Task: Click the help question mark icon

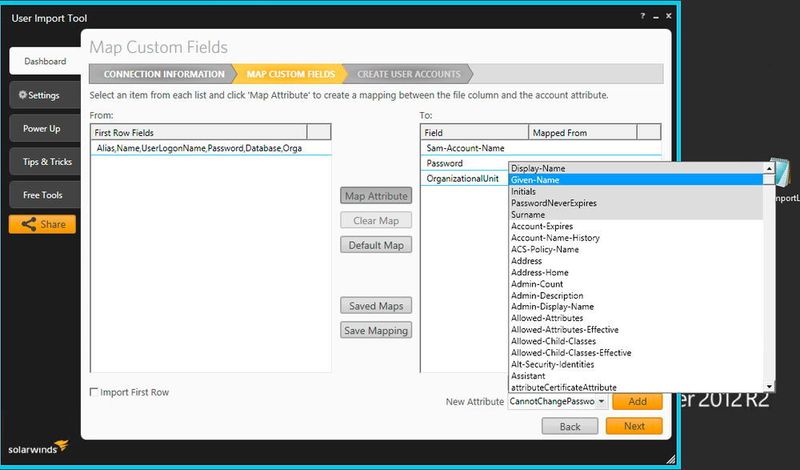Action: (642, 16)
